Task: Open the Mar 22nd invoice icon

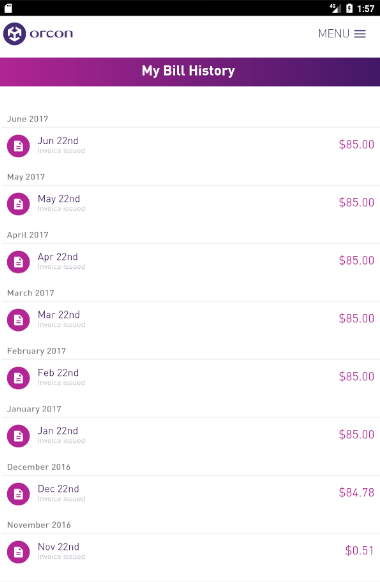Action: pos(18,320)
